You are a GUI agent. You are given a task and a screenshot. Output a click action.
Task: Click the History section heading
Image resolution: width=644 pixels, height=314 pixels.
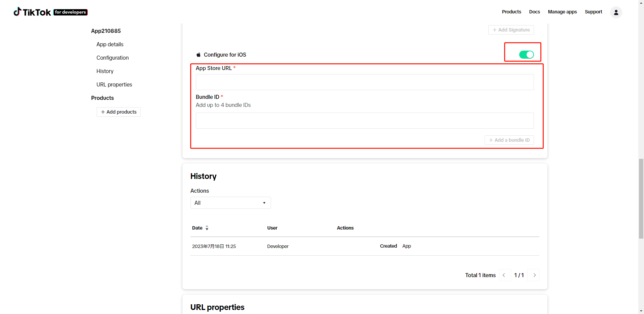204,176
